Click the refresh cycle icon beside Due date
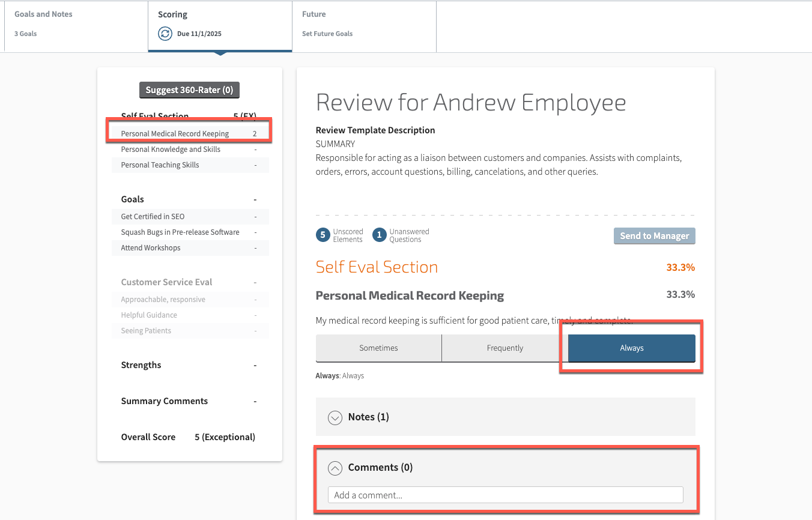This screenshot has height=520, width=812. (x=165, y=34)
